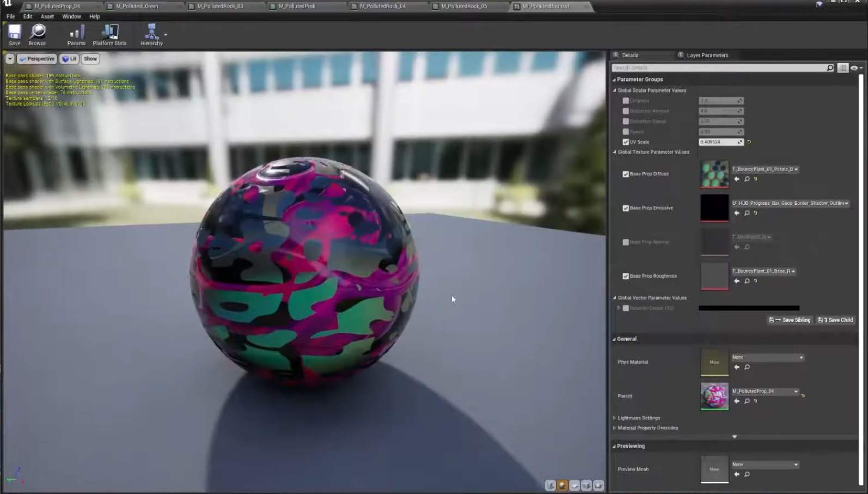868x494 pixels.
Task: Open the Params toolbar icon
Action: (76, 33)
